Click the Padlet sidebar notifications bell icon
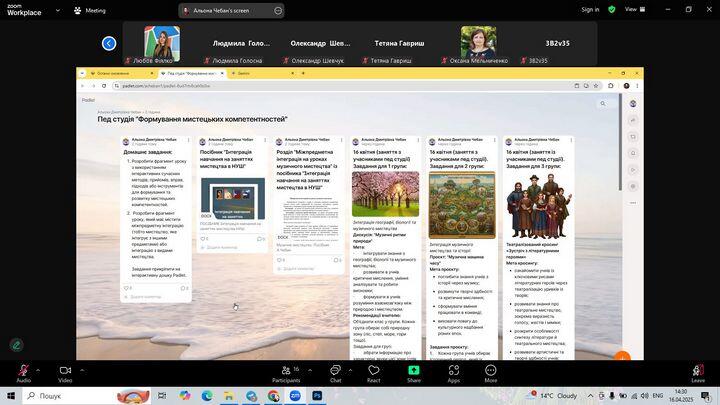This screenshot has width=720, height=405. [633, 153]
